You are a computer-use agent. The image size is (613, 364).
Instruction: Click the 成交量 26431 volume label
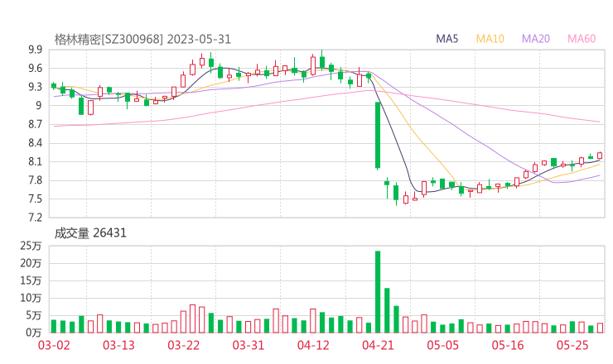pyautogui.click(x=90, y=233)
